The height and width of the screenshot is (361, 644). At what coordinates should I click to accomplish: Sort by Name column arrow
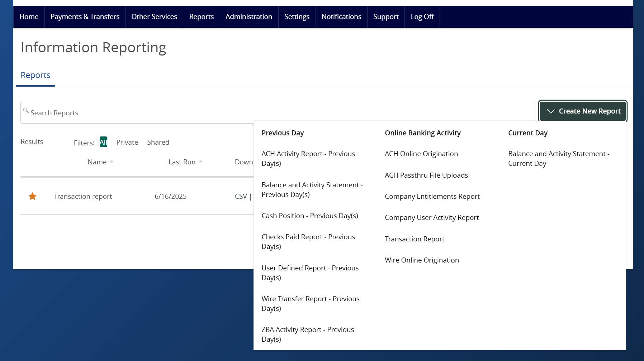click(x=112, y=162)
